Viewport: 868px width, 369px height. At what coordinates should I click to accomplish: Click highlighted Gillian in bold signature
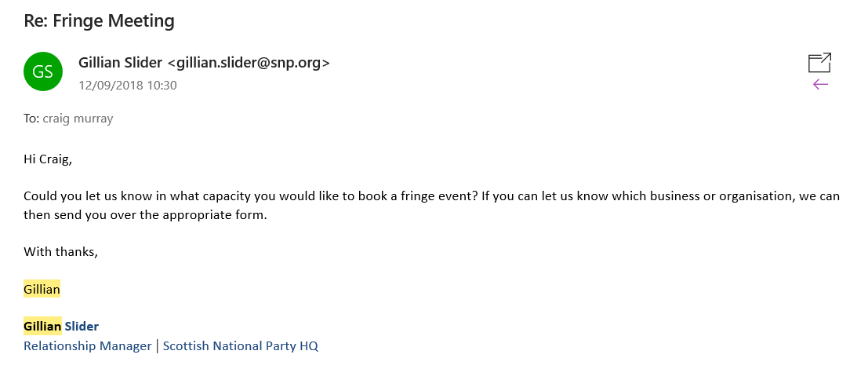[42, 327]
